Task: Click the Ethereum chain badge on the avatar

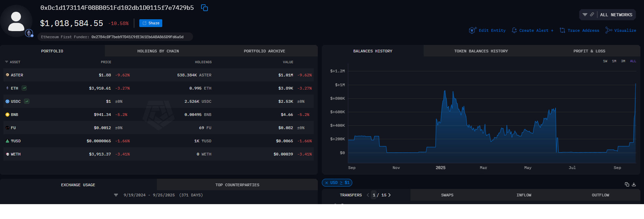Action: point(29,33)
